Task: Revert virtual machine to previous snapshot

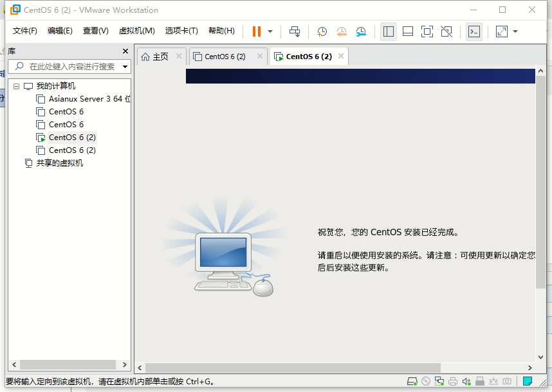Action: click(x=341, y=31)
